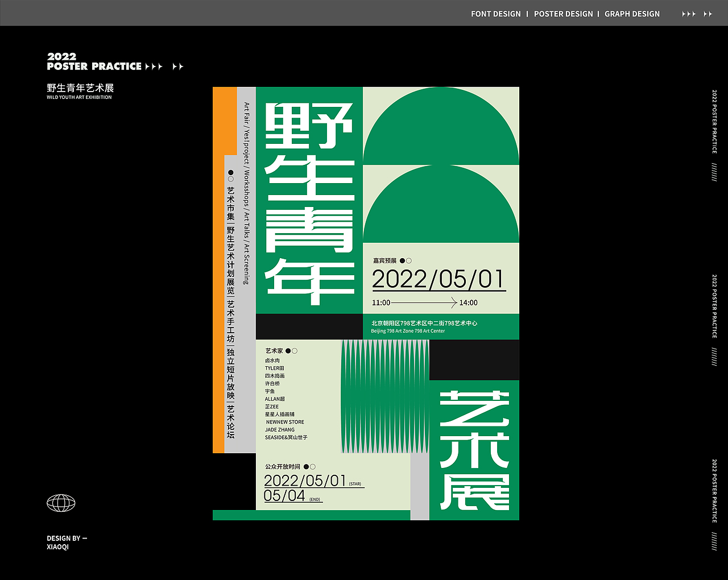
Task: Click the black and white dots beside 嘉宾预展
Action: tap(406, 261)
